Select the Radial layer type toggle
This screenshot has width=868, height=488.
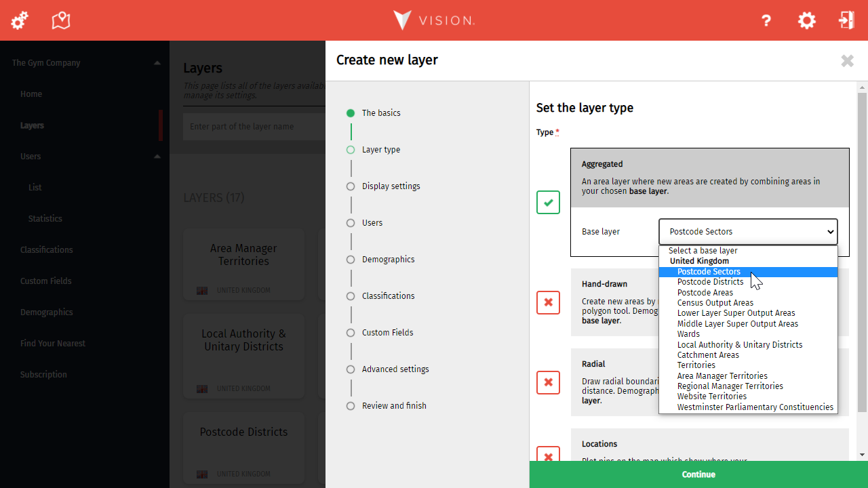[548, 382]
